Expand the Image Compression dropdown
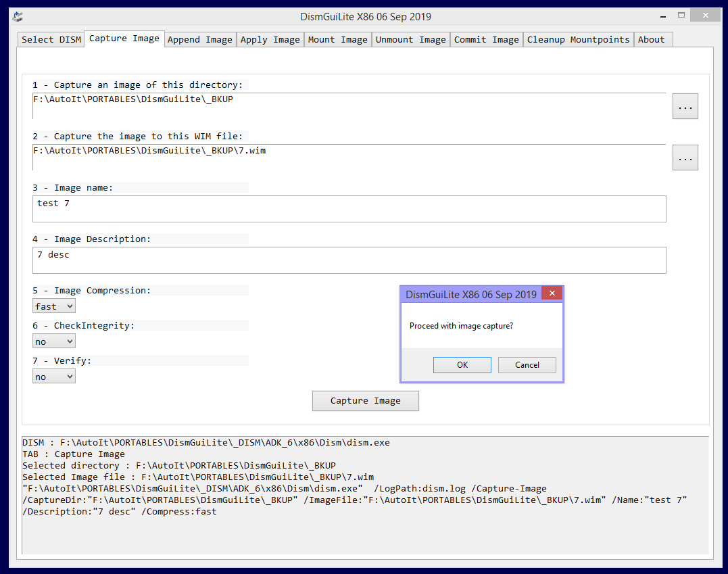 54,306
